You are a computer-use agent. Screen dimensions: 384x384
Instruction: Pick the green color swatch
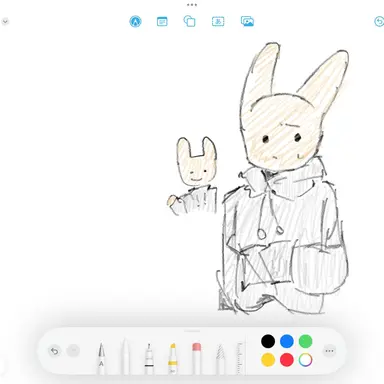click(x=305, y=341)
